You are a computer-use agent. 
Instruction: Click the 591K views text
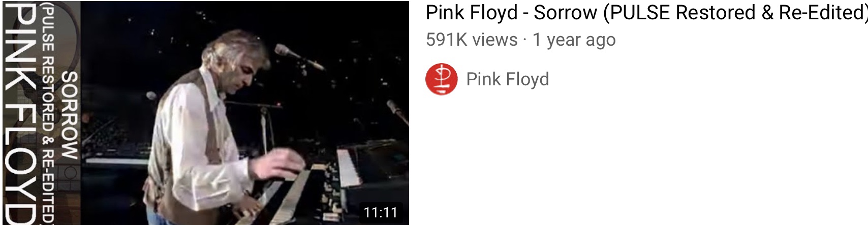point(472,40)
